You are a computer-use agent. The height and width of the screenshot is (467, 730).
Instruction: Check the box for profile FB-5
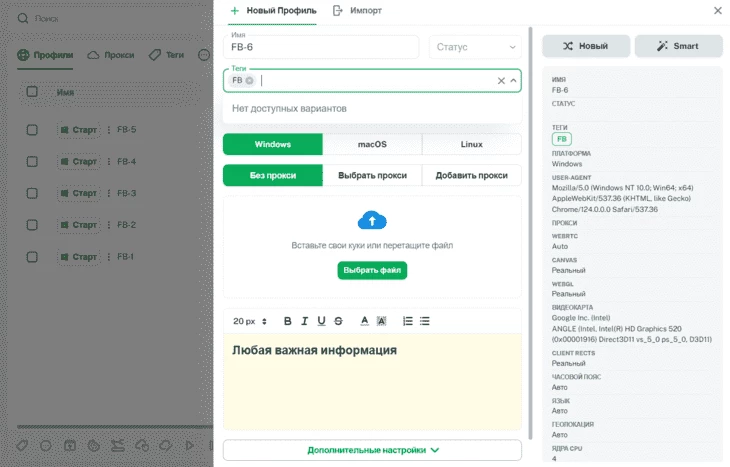point(32,130)
